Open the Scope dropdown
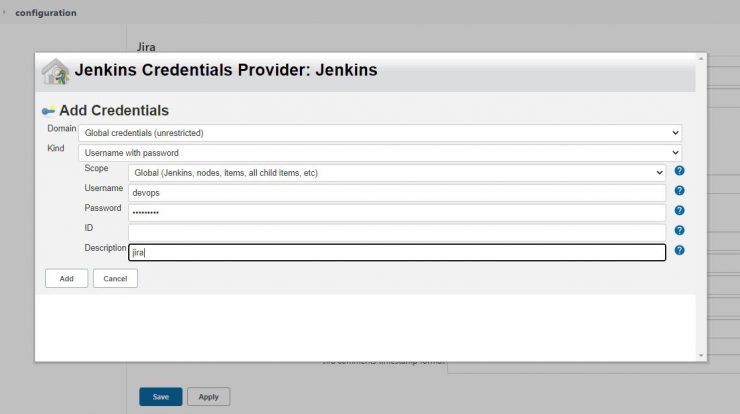The width and height of the screenshot is (740, 414). (397, 173)
